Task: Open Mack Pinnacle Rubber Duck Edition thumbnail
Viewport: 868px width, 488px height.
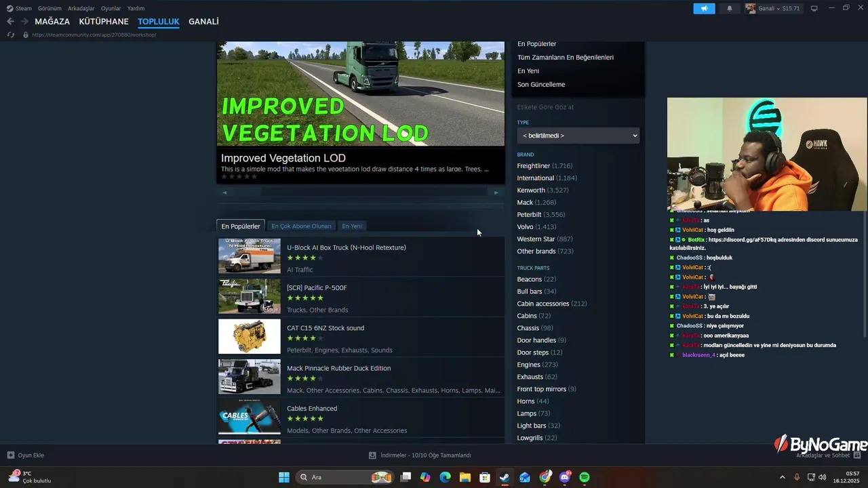Action: tap(249, 377)
